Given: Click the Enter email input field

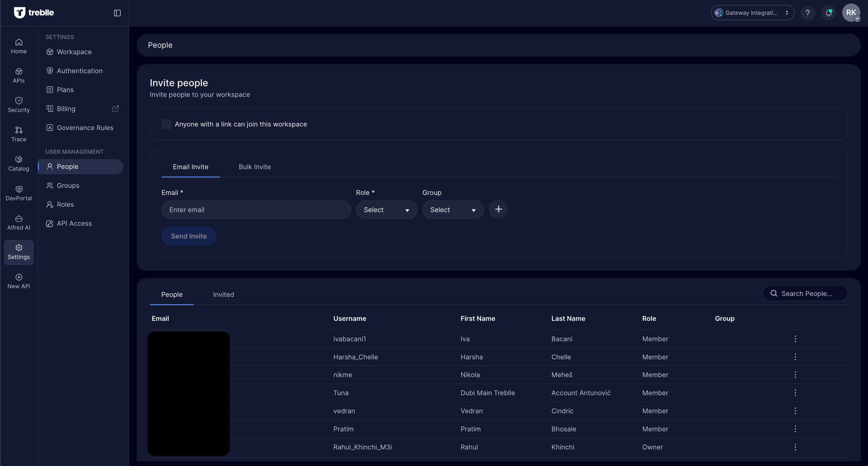Looking at the screenshot, I should pyautogui.click(x=256, y=210).
